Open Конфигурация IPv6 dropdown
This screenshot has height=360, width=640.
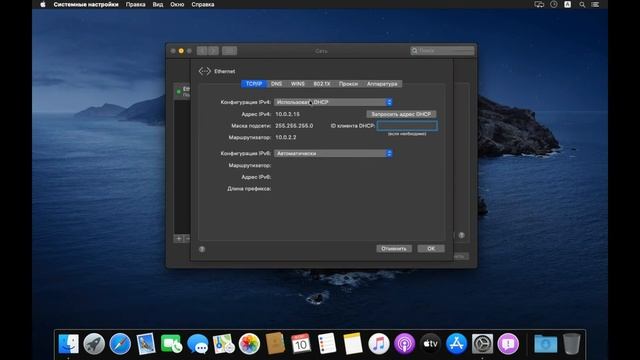click(x=333, y=153)
